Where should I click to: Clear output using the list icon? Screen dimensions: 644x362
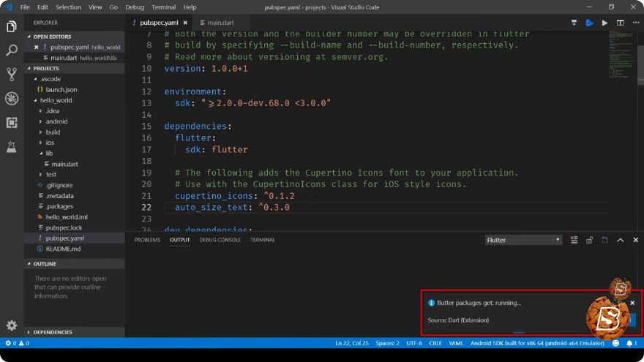click(x=574, y=240)
